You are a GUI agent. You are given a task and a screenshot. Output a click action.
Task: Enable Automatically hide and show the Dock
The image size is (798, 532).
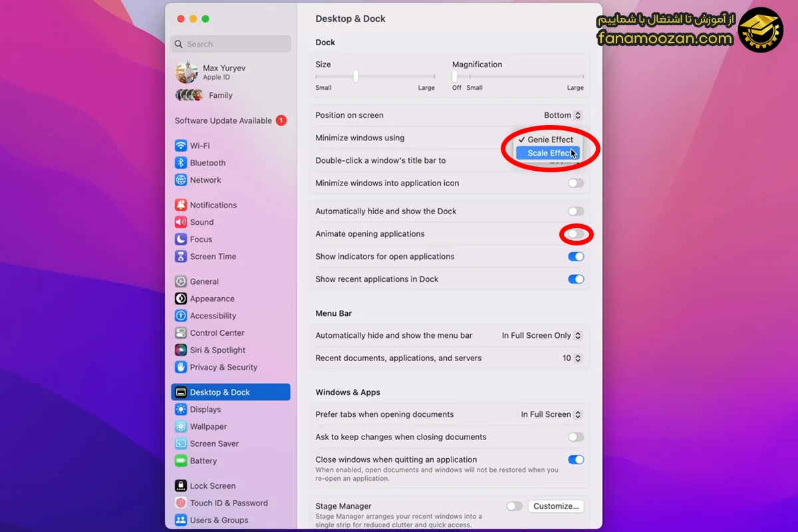click(x=576, y=211)
